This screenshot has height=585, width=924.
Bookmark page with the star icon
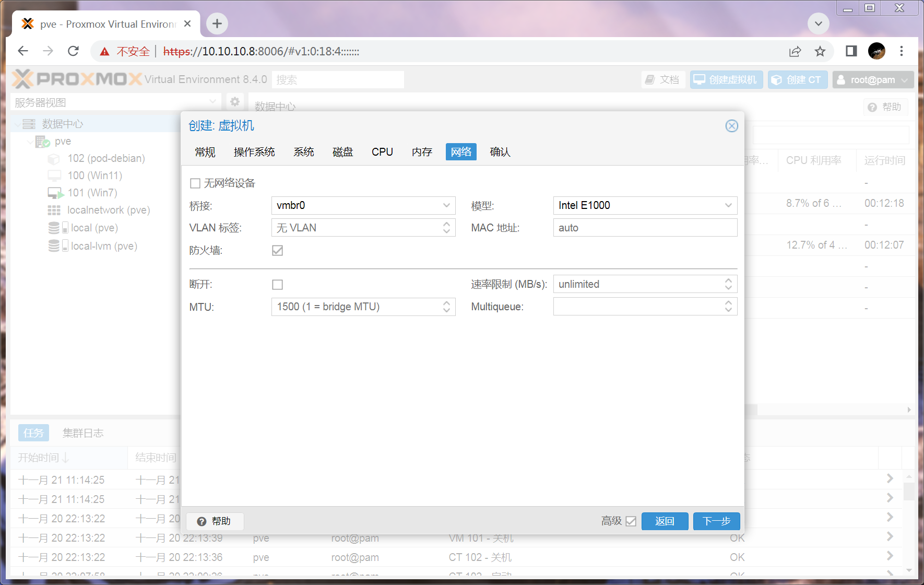pyautogui.click(x=820, y=51)
